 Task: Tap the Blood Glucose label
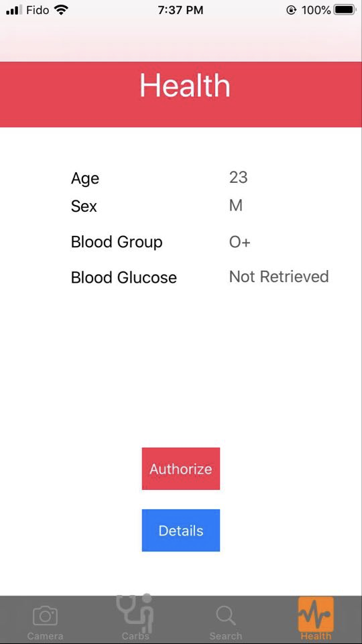pyautogui.click(x=123, y=277)
